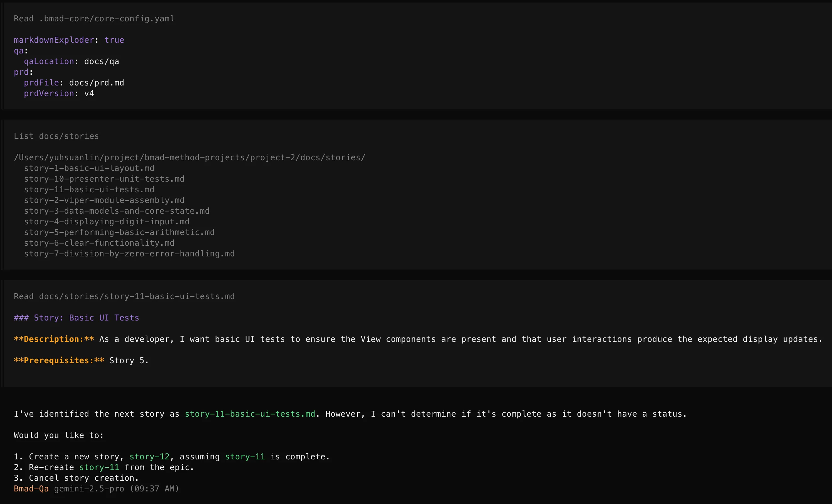This screenshot has height=504, width=832.
Task: Select story-10-presenter-unit-tests.md file entry
Action: [x=104, y=179]
